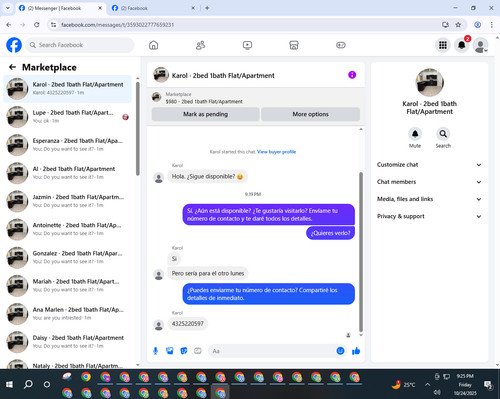Image resolution: width=500 pixels, height=399 pixels.
Task: Open the Facebook menu grid icon
Action: pyautogui.click(x=443, y=45)
